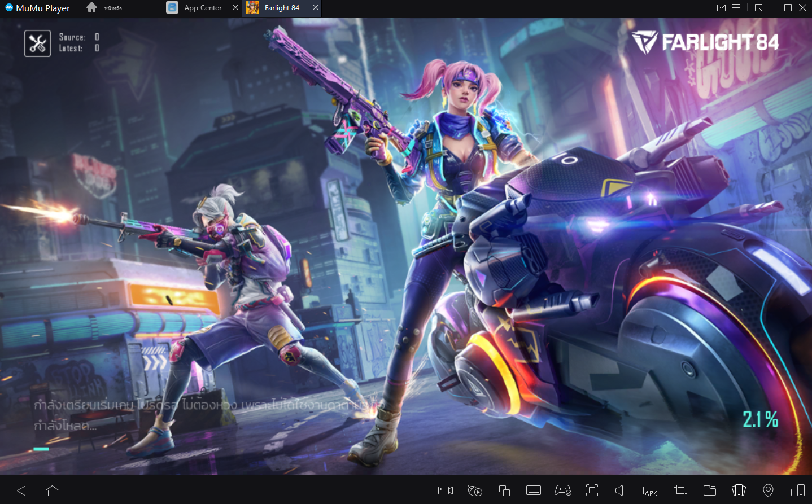Rotate the emulator screen
Screen dimensions: 812x504
click(739, 490)
